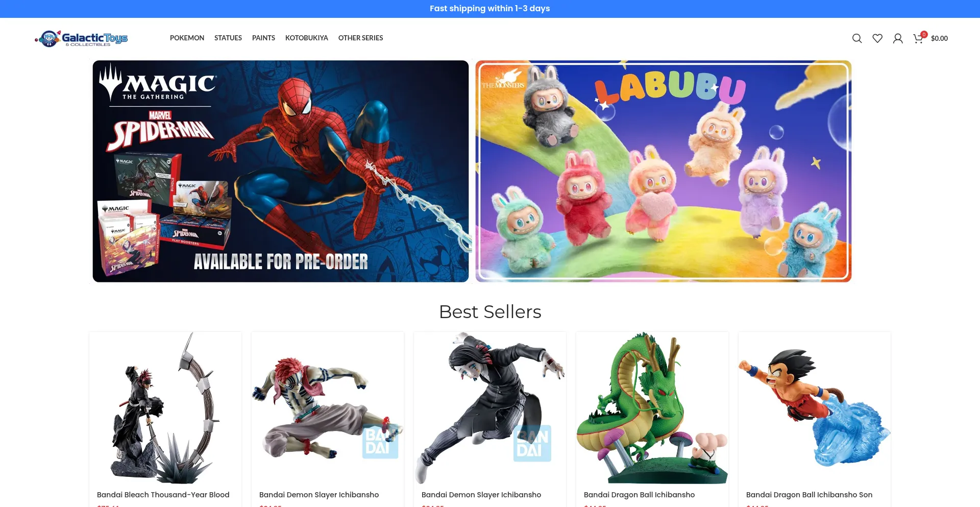
Task: Open the search magnifier icon
Action: click(857, 38)
